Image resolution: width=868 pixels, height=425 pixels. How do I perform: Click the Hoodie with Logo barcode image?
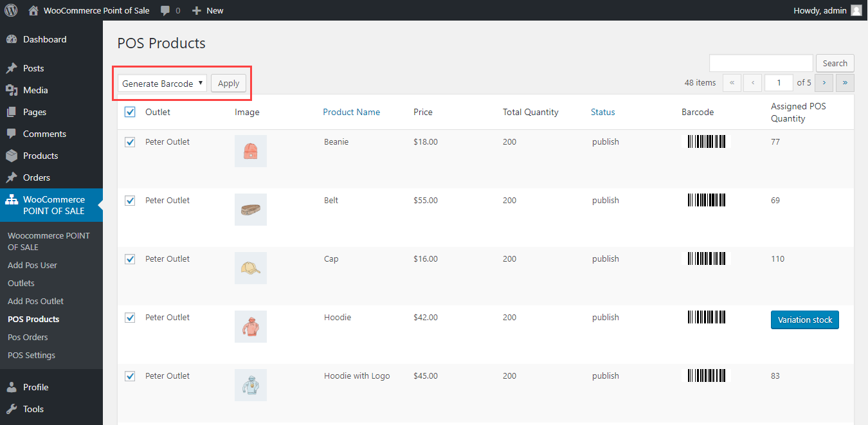(x=706, y=375)
